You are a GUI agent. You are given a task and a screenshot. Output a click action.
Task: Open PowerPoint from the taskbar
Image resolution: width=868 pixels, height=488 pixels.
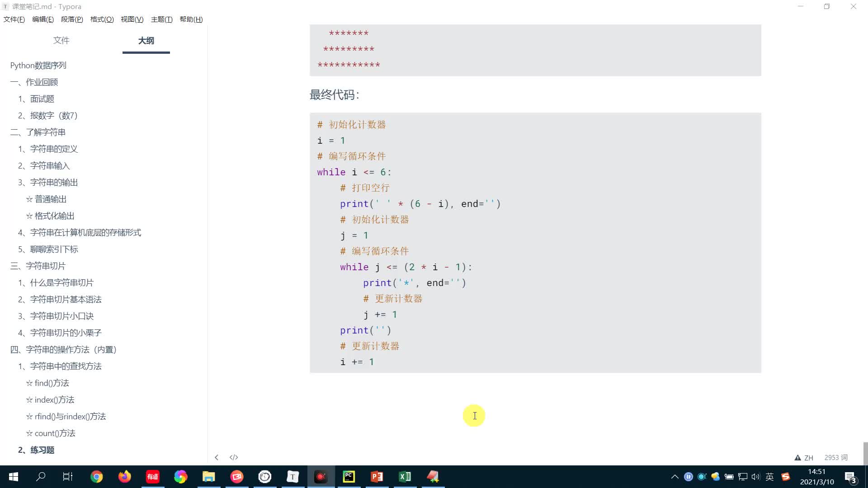(x=377, y=477)
